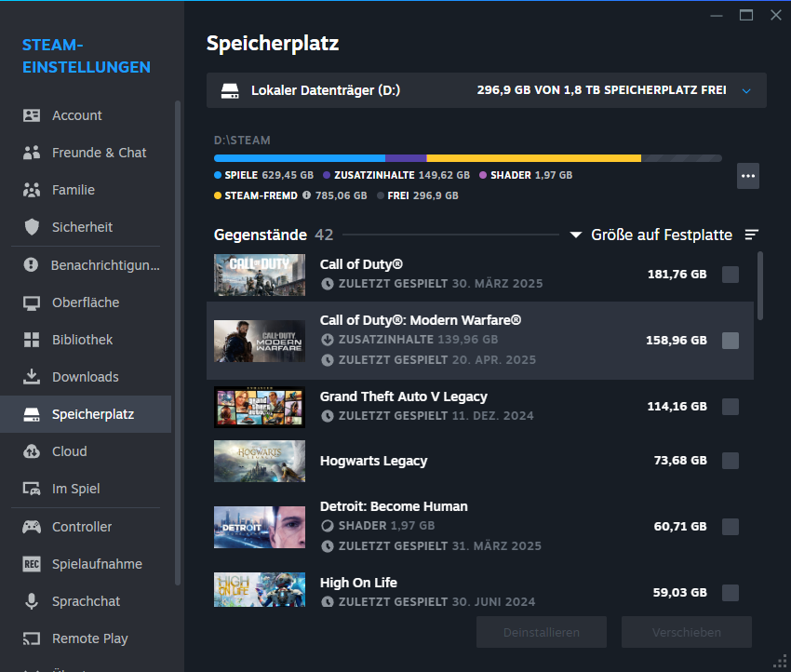Open the three-dots storage options menu
Image resolution: width=791 pixels, height=672 pixels.
coord(747,176)
